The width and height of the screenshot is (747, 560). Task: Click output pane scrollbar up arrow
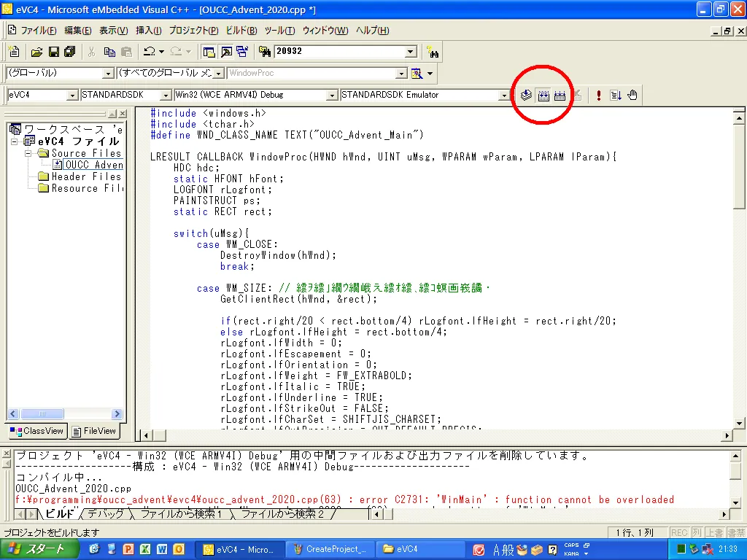point(735,456)
